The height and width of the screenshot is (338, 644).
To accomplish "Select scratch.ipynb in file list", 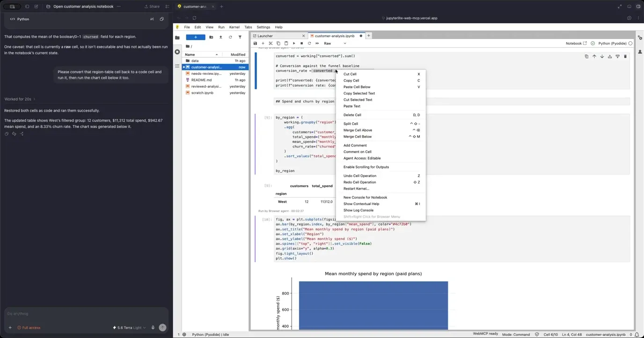I will pyautogui.click(x=215, y=93).
